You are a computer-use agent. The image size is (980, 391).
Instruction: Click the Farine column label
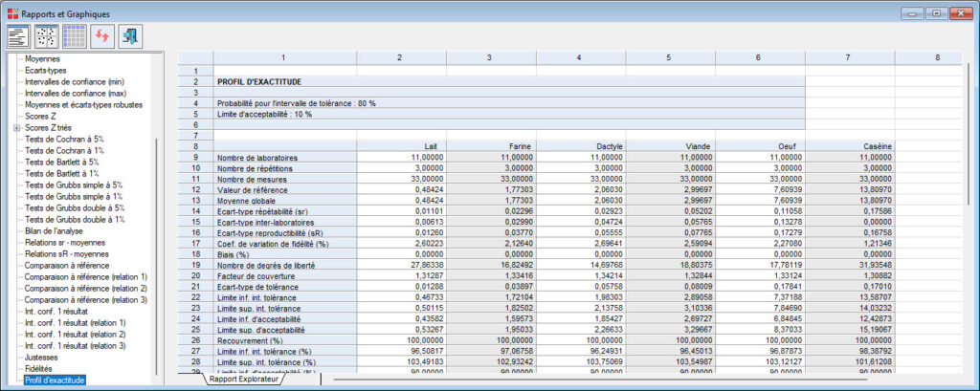point(491,145)
